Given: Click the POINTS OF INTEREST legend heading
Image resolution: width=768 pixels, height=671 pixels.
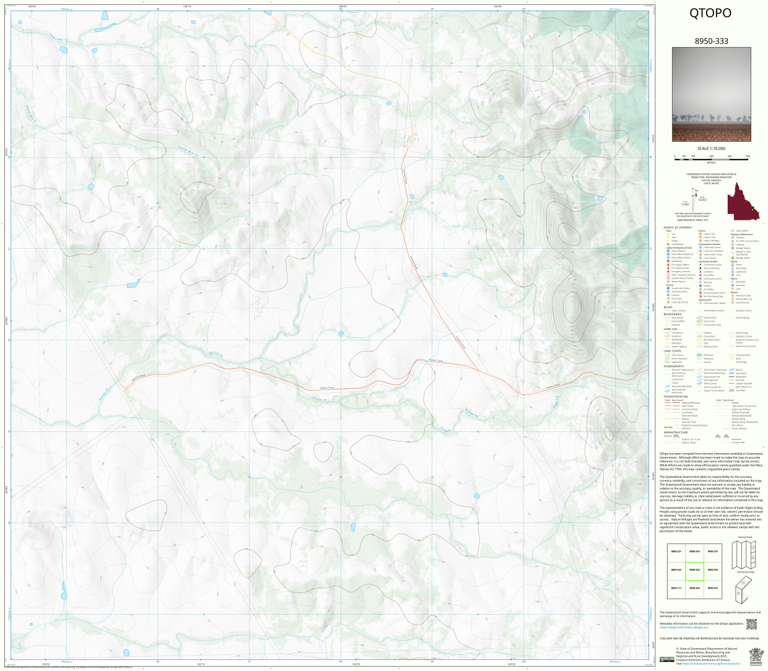Looking at the screenshot, I should tap(678, 228).
